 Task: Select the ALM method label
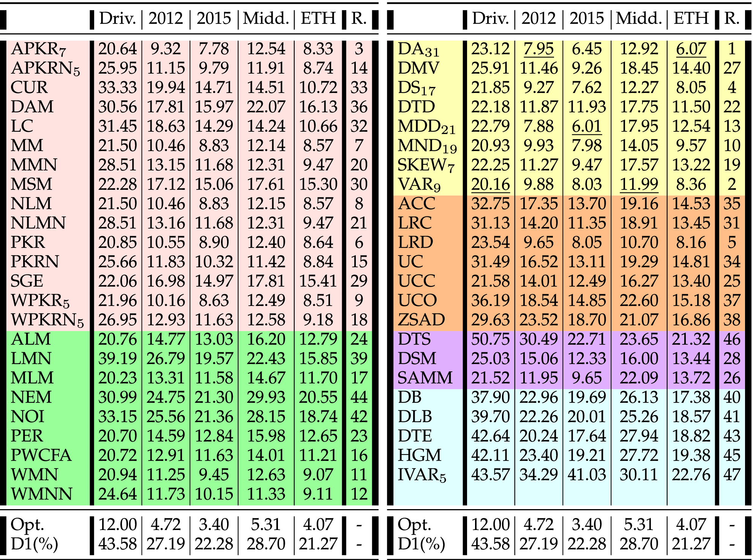(30, 339)
